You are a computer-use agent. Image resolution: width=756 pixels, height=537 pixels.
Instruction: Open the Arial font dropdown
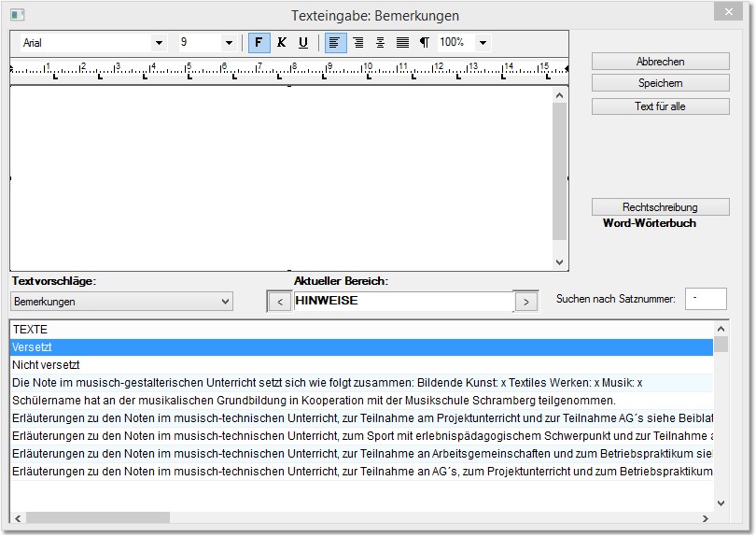(158, 43)
